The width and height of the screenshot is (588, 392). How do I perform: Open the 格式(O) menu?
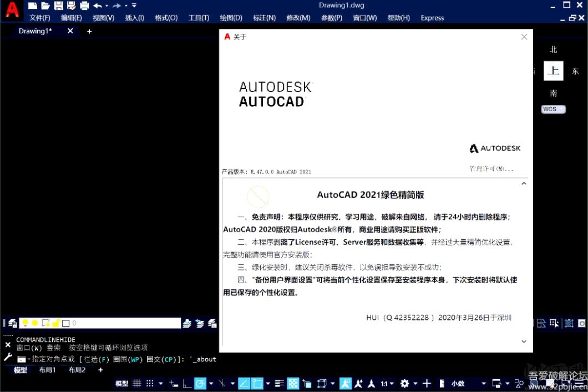[166, 18]
